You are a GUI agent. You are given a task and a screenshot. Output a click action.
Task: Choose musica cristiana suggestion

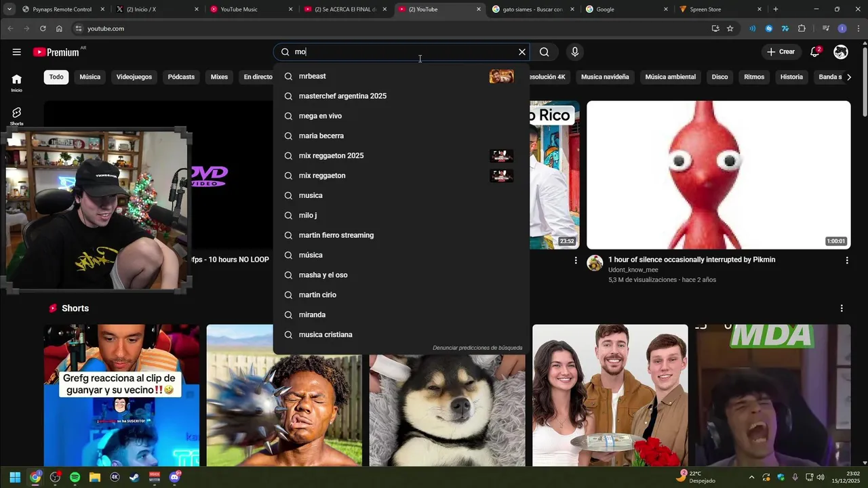pos(401,335)
